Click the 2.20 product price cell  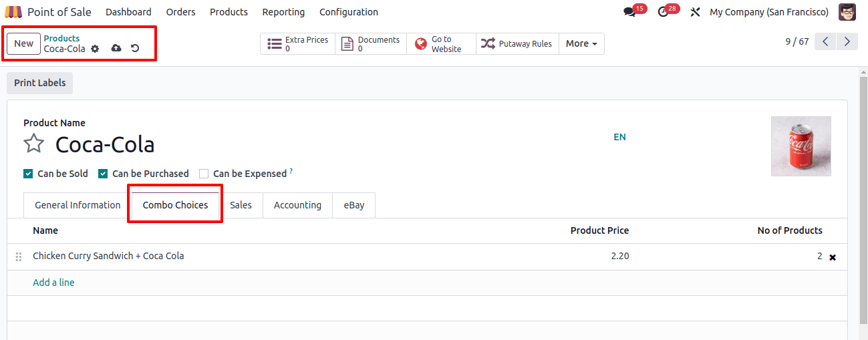click(x=619, y=256)
